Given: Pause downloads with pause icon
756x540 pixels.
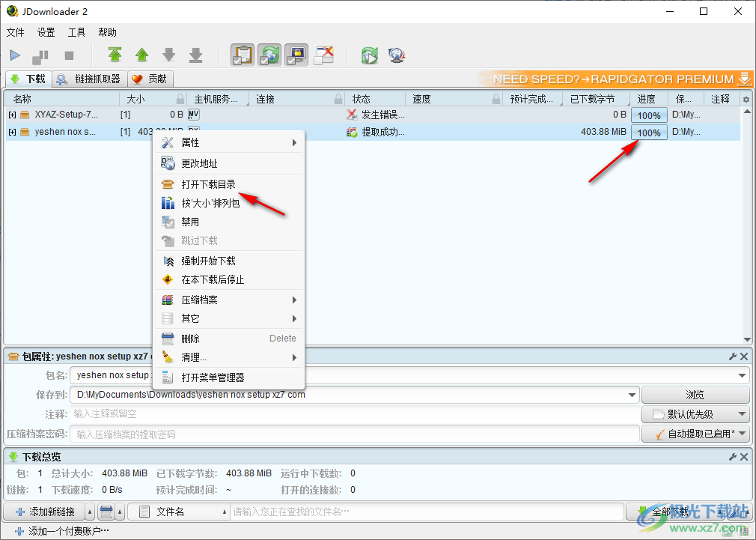Looking at the screenshot, I should click(40, 56).
